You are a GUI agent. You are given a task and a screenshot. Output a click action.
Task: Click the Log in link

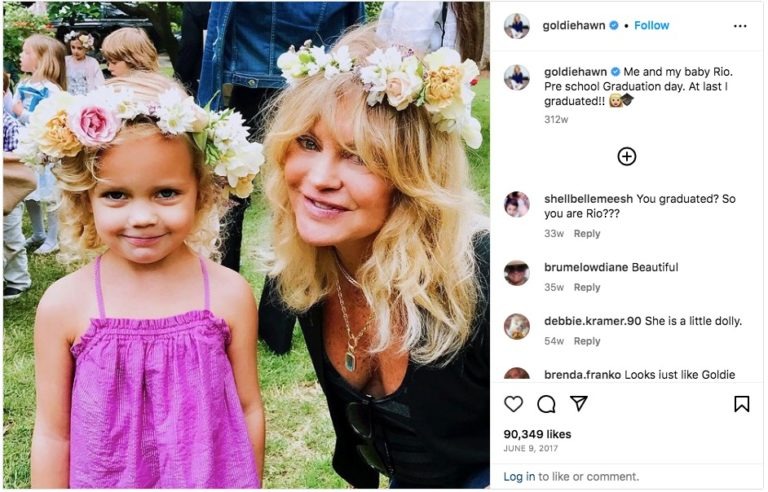tap(518, 477)
